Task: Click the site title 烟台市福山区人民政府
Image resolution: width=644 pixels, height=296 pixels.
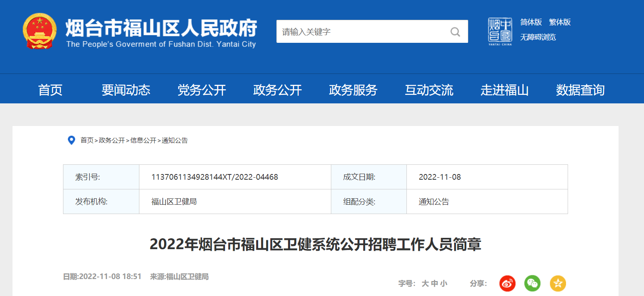Action: point(161,28)
